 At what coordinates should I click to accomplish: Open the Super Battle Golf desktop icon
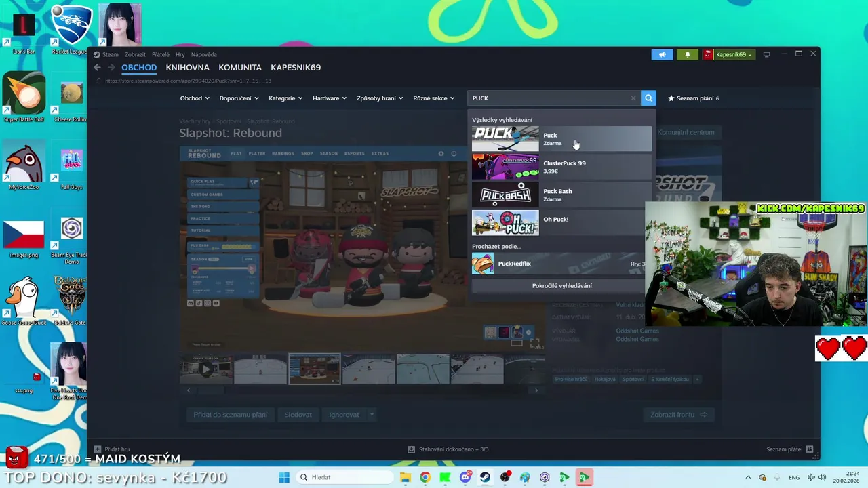(x=24, y=98)
